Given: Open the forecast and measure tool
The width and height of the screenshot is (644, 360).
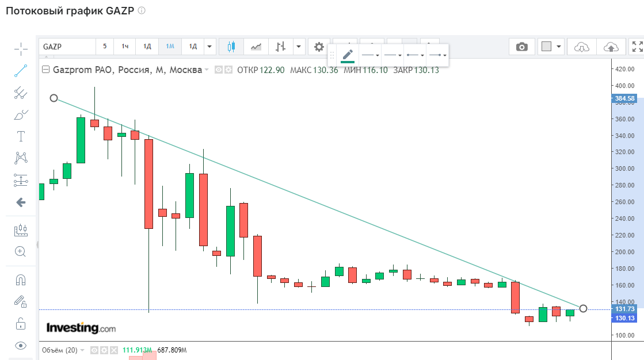Looking at the screenshot, I should tap(21, 180).
